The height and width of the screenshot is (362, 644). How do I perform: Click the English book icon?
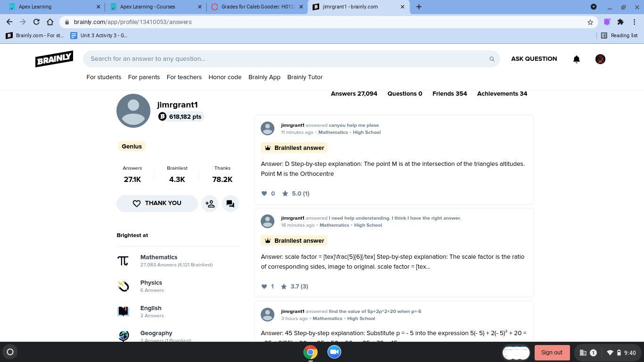pyautogui.click(x=124, y=311)
